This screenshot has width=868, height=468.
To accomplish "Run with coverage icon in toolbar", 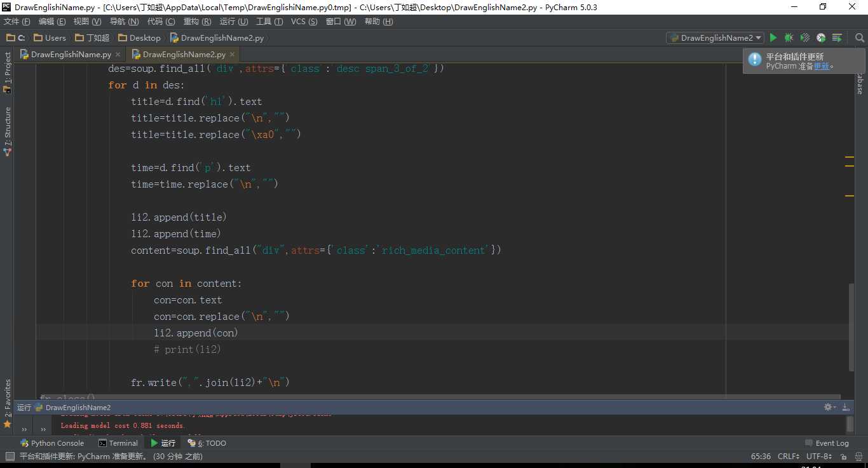I will (x=804, y=38).
